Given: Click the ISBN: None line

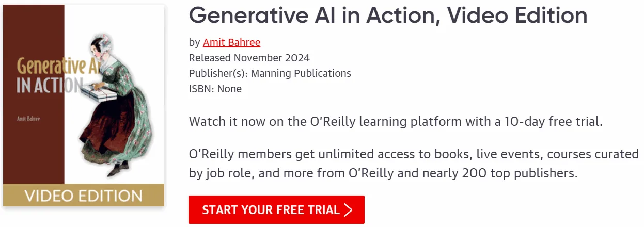Looking at the screenshot, I should coord(215,89).
